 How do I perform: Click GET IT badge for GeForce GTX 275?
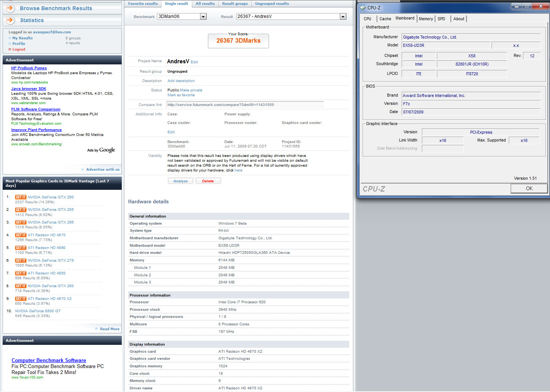pos(21,261)
